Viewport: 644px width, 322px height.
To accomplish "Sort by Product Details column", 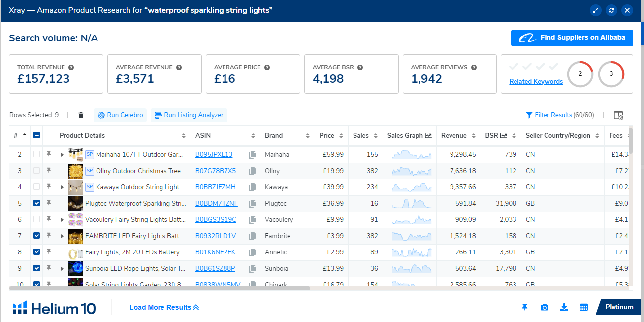I will pos(123,136).
